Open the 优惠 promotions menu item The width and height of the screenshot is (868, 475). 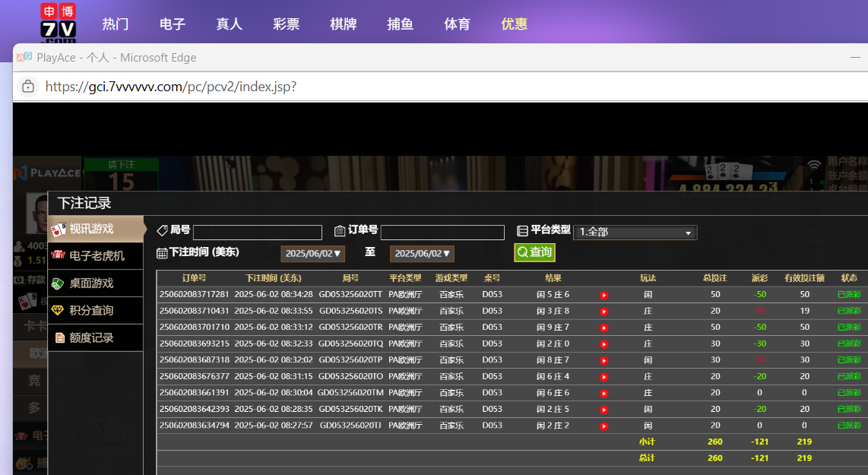(x=514, y=24)
